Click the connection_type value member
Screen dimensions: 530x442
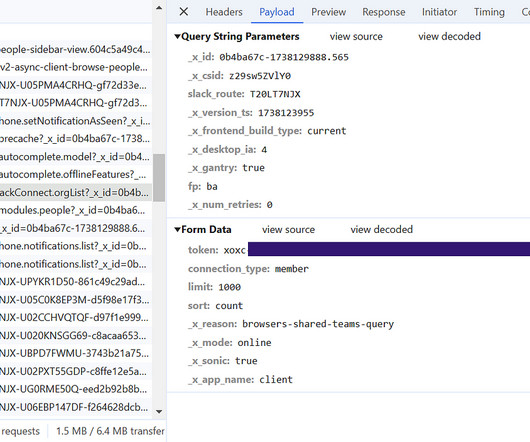292,269
